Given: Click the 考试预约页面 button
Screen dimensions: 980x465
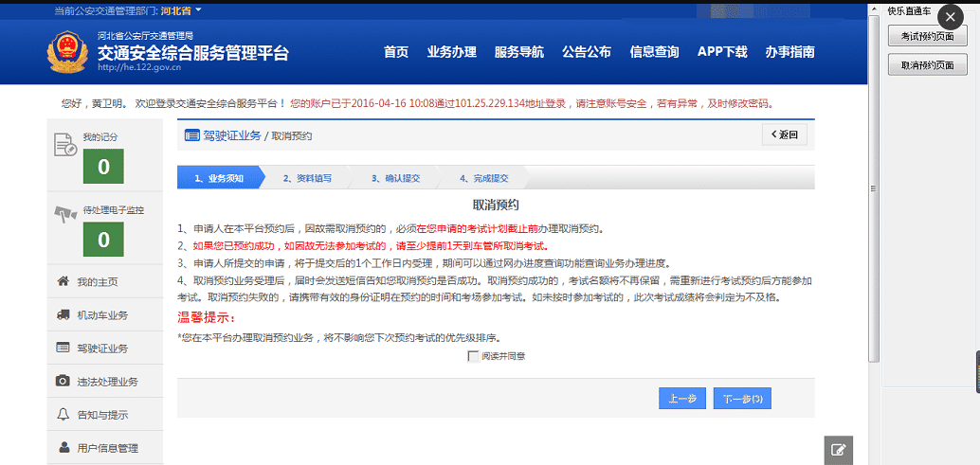Looking at the screenshot, I should tap(927, 37).
